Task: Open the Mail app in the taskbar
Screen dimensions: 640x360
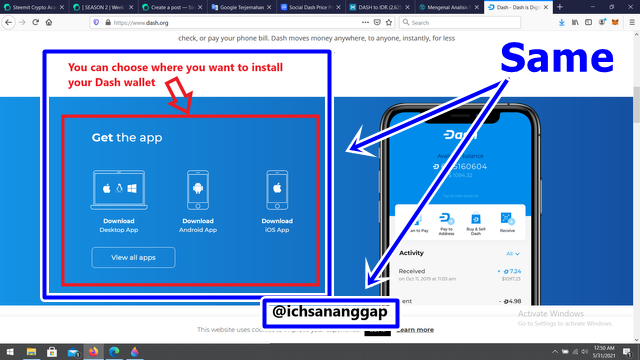Action: pos(73,352)
